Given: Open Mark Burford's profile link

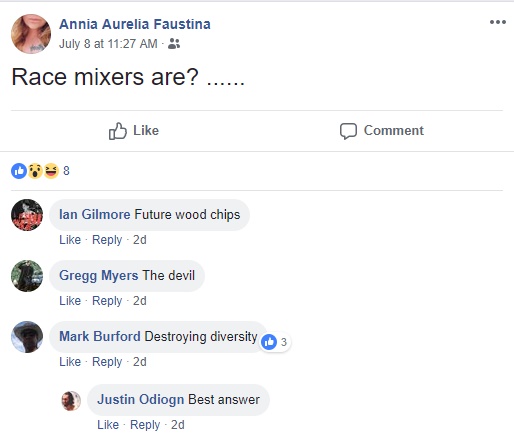Looking at the screenshot, I should pos(100,336).
